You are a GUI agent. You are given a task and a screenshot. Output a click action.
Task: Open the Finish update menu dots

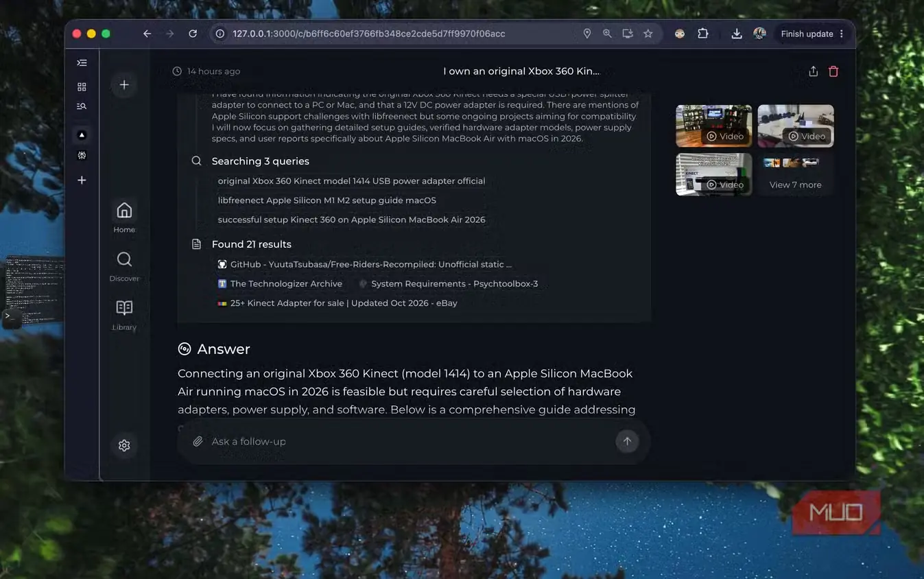pyautogui.click(x=842, y=34)
